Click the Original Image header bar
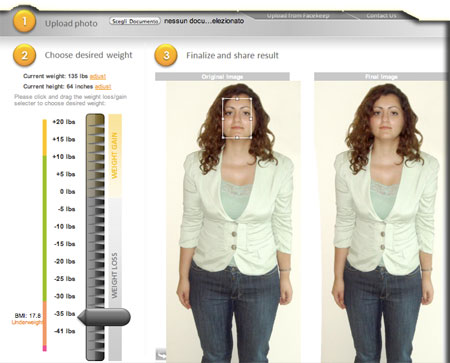The image size is (450, 363). [x=222, y=77]
